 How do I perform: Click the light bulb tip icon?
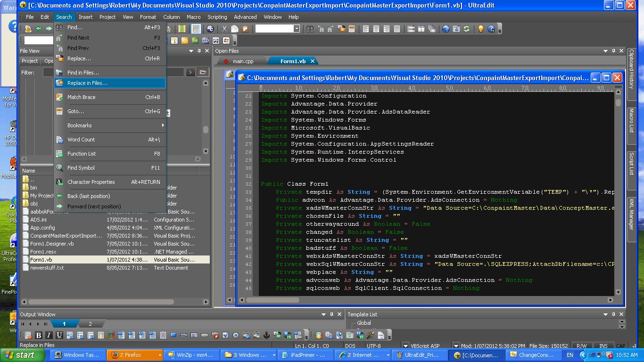480,29
